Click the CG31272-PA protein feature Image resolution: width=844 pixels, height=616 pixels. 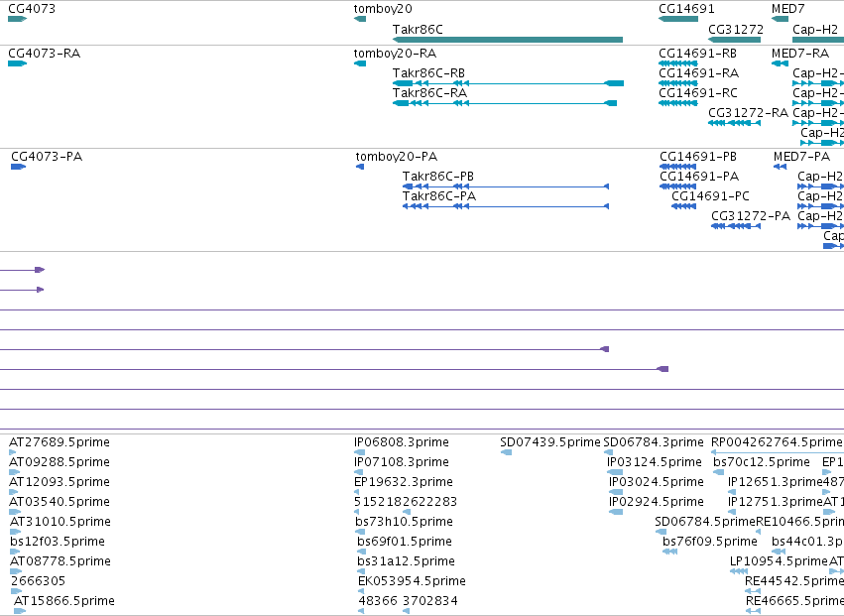736,226
